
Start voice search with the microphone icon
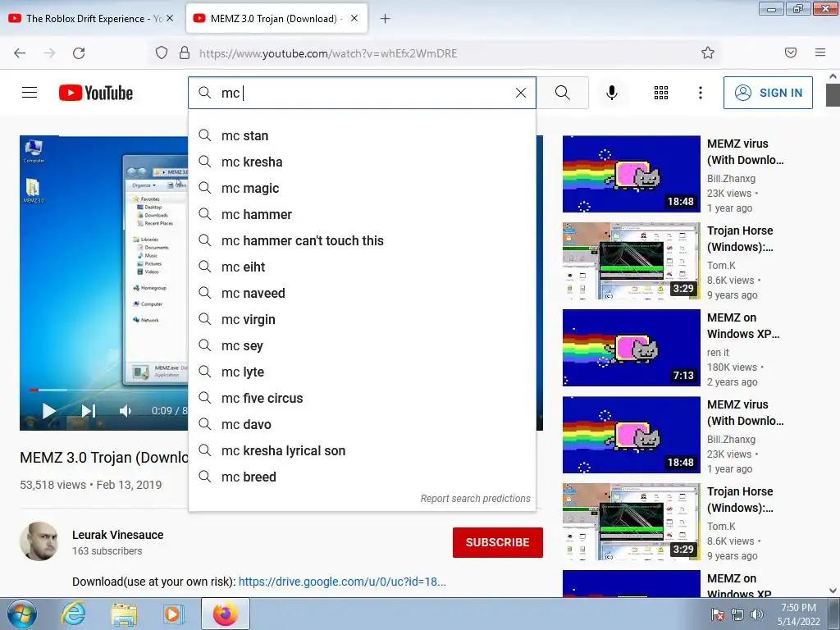[611, 93]
